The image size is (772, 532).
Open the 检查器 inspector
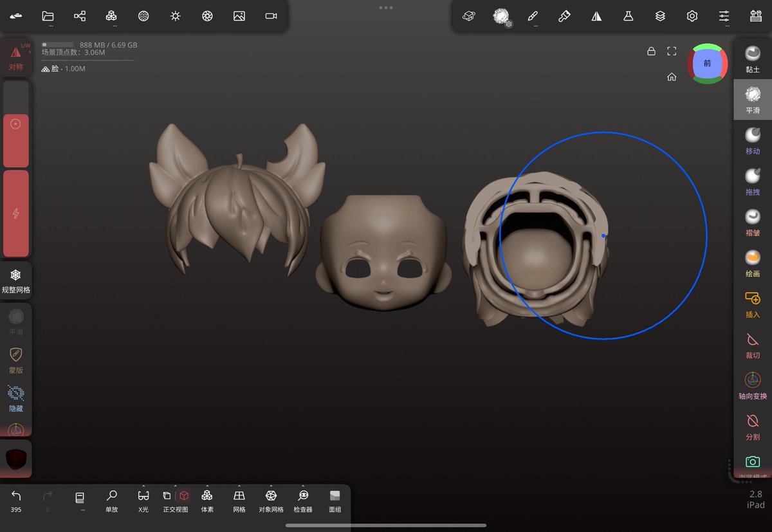pyautogui.click(x=303, y=500)
